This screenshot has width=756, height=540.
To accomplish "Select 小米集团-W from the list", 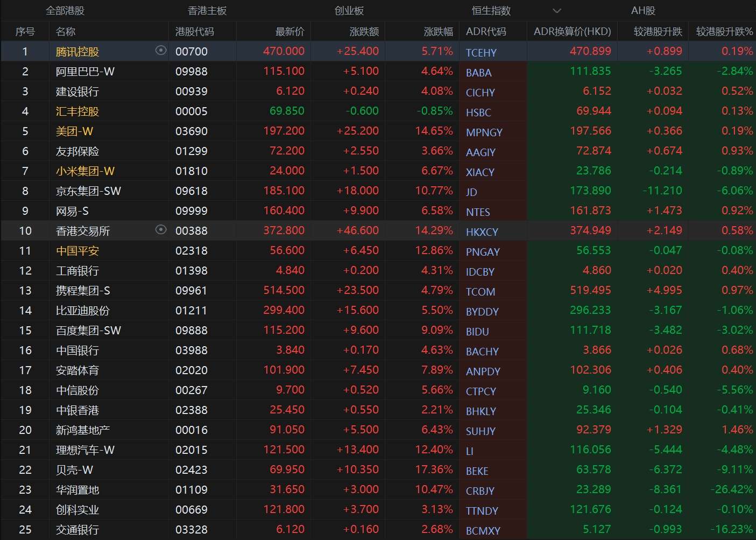I will point(84,171).
